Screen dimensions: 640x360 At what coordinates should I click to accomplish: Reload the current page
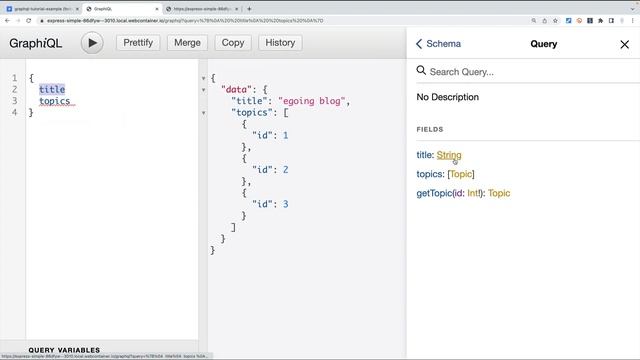click(x=29, y=20)
